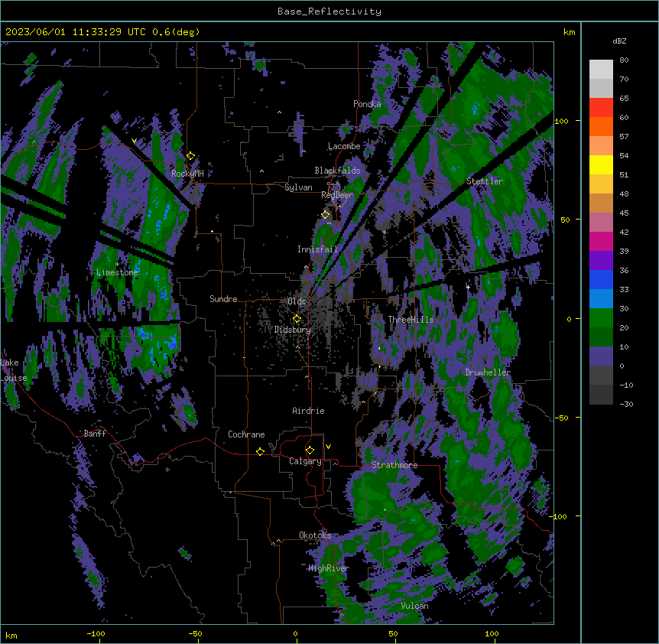
Task: Click the Banff label
Action: pyautogui.click(x=95, y=434)
